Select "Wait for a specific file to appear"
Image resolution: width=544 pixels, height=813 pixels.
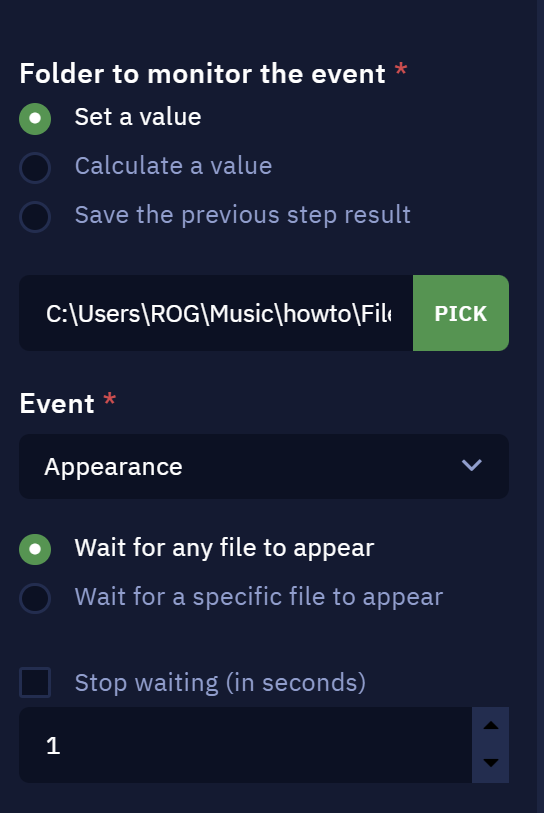coord(35,598)
